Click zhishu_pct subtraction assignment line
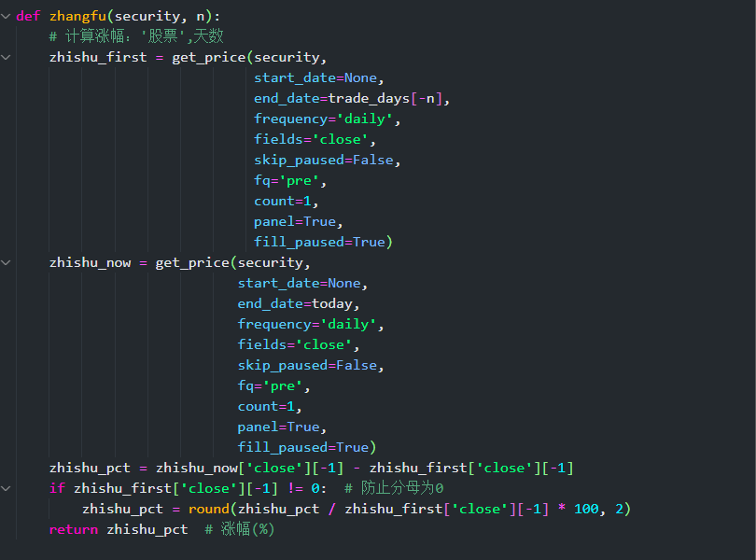 311,469
